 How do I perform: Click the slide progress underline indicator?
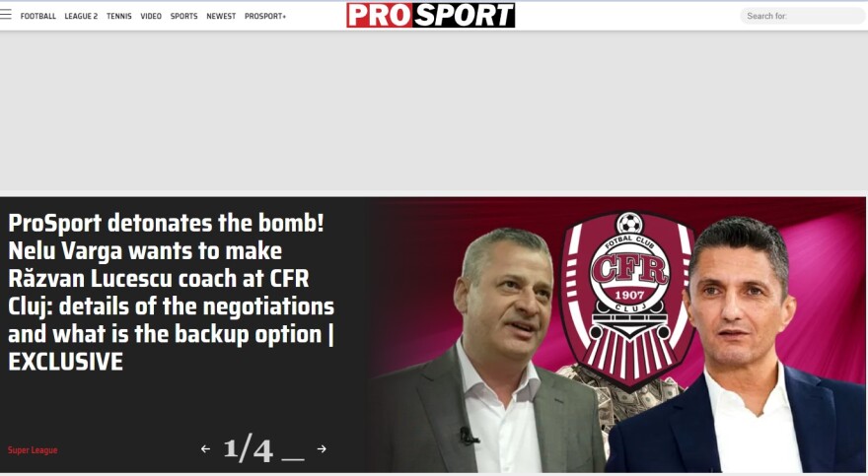[293, 459]
